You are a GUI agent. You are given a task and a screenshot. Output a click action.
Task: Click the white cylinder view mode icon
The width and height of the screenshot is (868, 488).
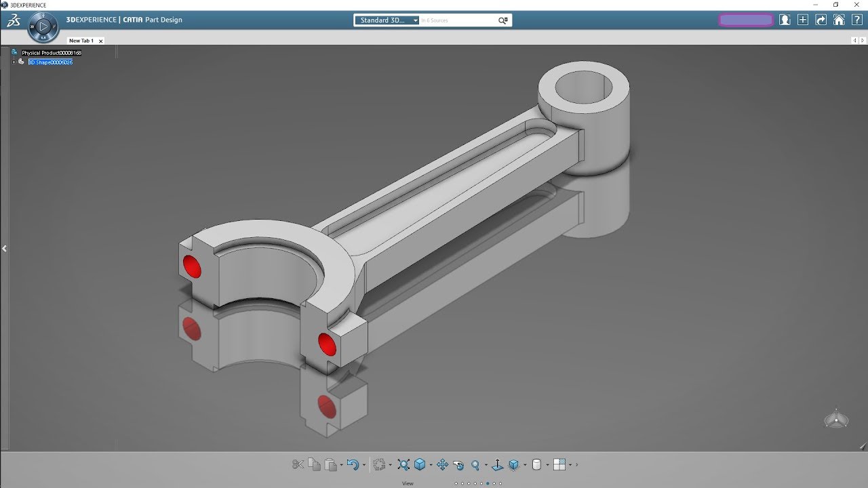tap(536, 464)
